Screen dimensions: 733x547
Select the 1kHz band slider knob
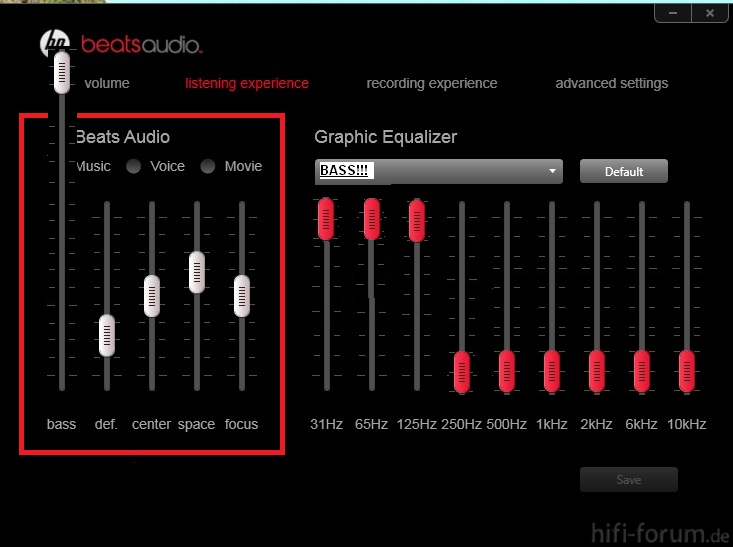(551, 371)
